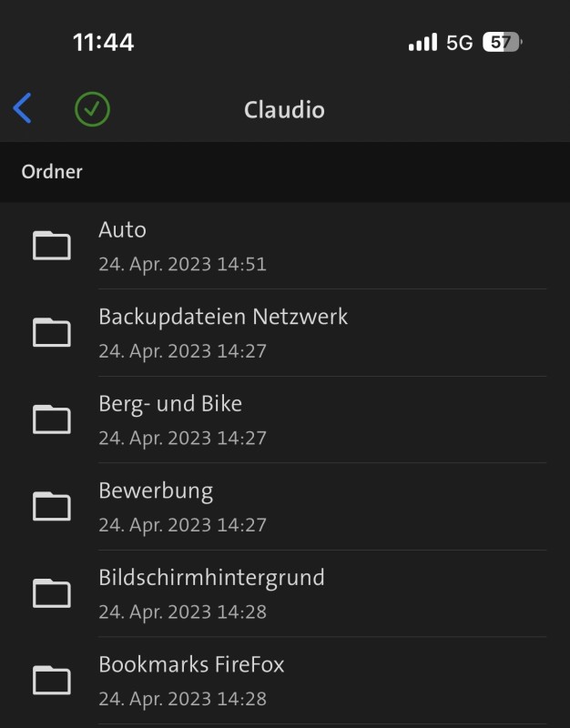This screenshot has width=570, height=728.
Task: Tap the Bildschirmhintergrund folder icon
Action: pos(52,593)
